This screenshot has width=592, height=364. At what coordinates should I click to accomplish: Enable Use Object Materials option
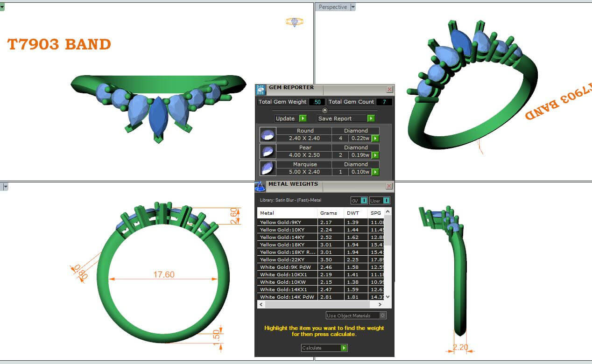(x=383, y=315)
